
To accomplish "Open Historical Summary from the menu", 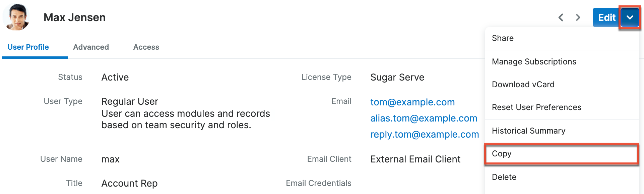I will 528,131.
